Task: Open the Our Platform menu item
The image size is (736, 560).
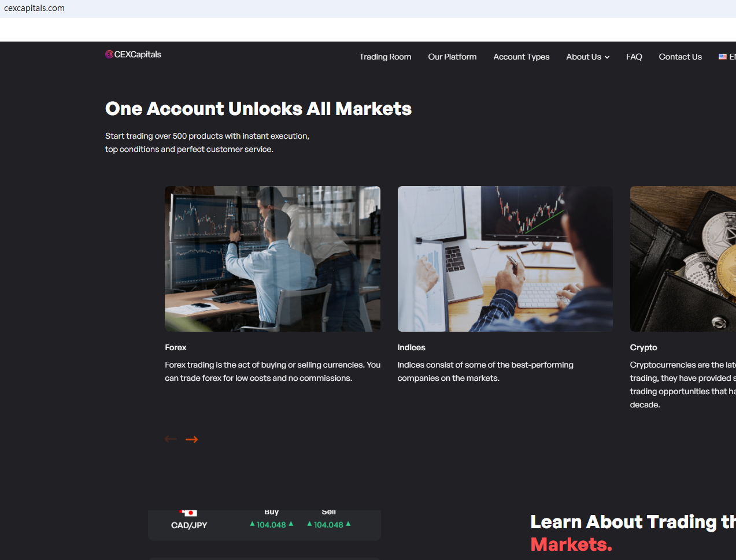Action: (452, 57)
